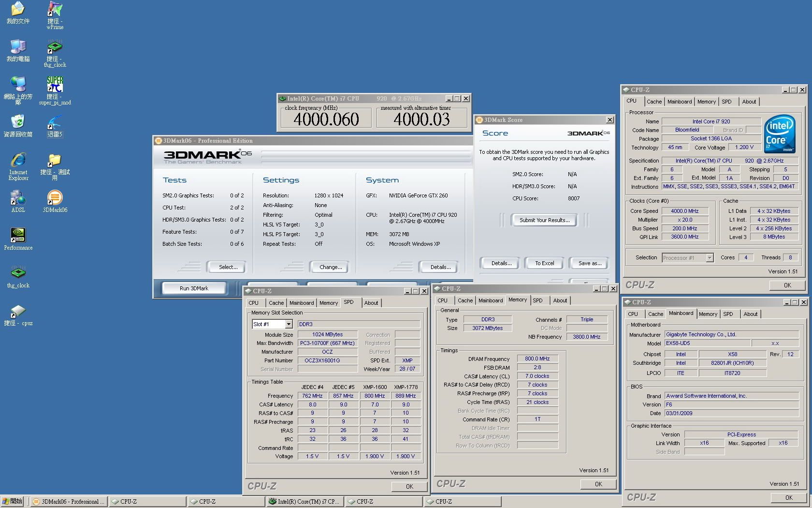The image size is (812, 508).
Task: Click the Windows Start button on taskbar
Action: (13, 502)
